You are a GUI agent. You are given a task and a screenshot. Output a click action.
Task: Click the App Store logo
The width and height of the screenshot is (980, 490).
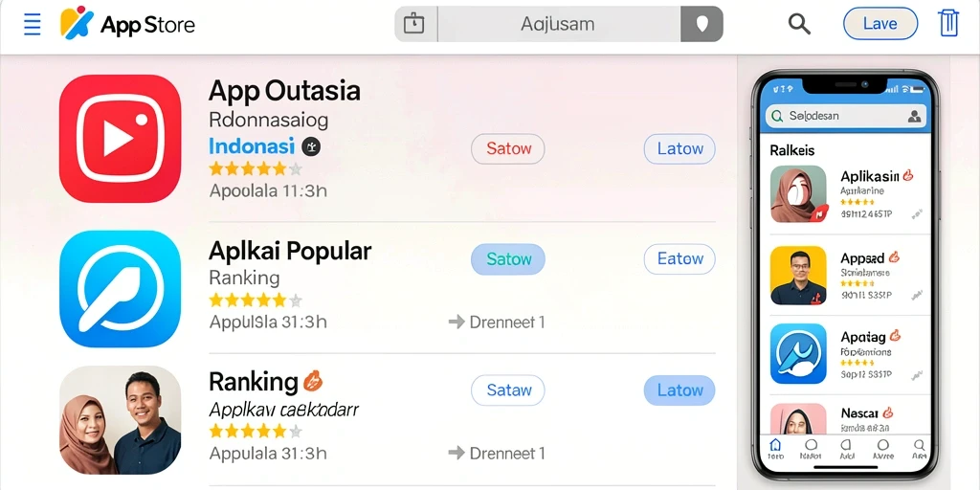point(127,24)
